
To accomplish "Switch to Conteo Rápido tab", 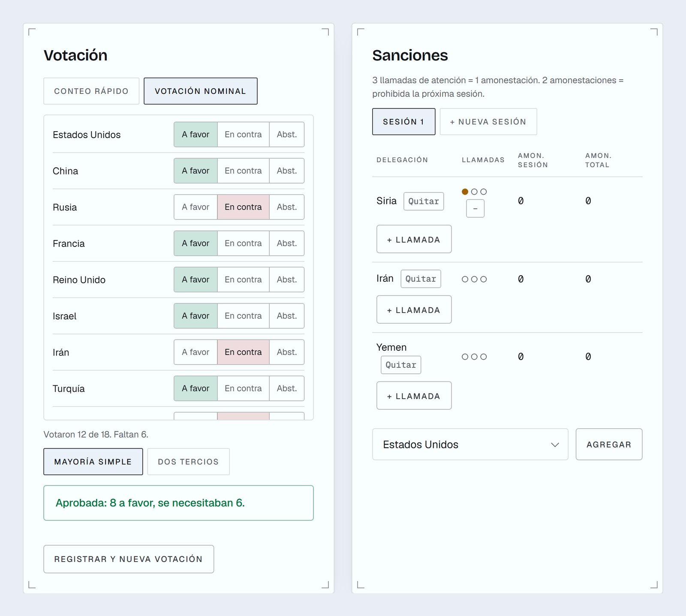I will [91, 91].
